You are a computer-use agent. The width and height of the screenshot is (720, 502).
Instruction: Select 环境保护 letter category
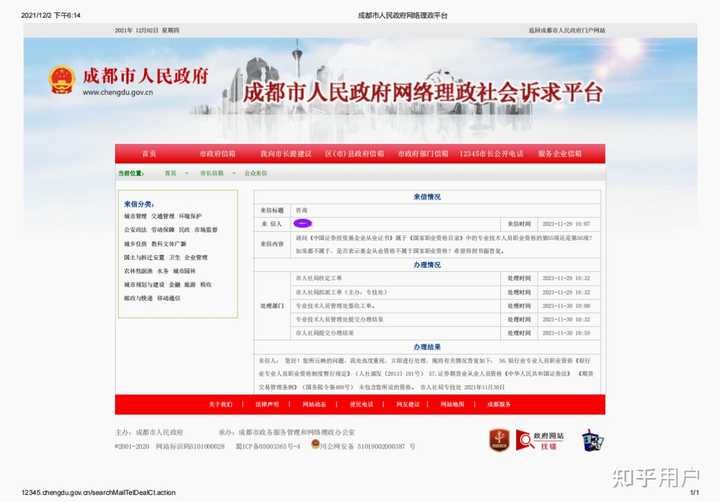click(x=190, y=216)
